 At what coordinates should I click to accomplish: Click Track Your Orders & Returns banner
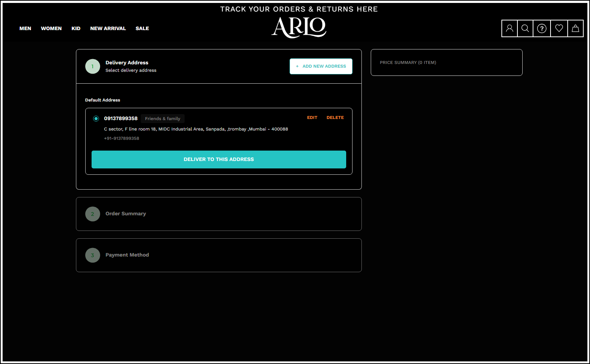(x=299, y=9)
